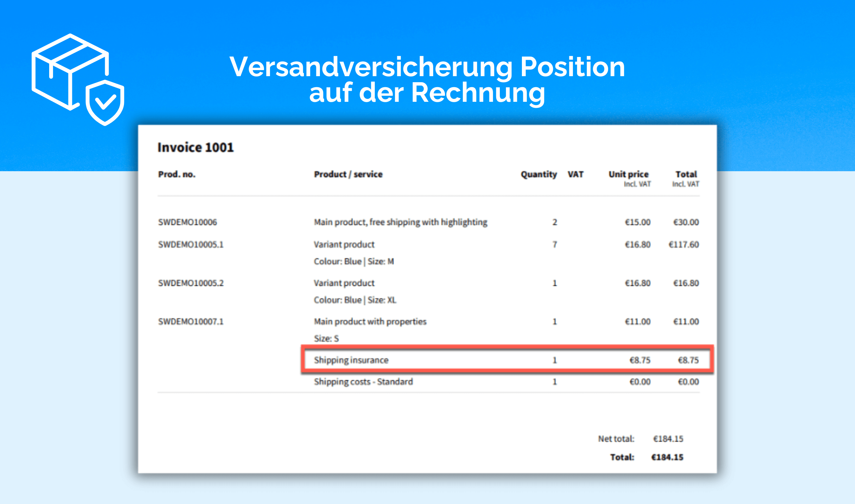
Task: Click the €16.80 total for SWDEMO10005.2
Action: coord(686,283)
